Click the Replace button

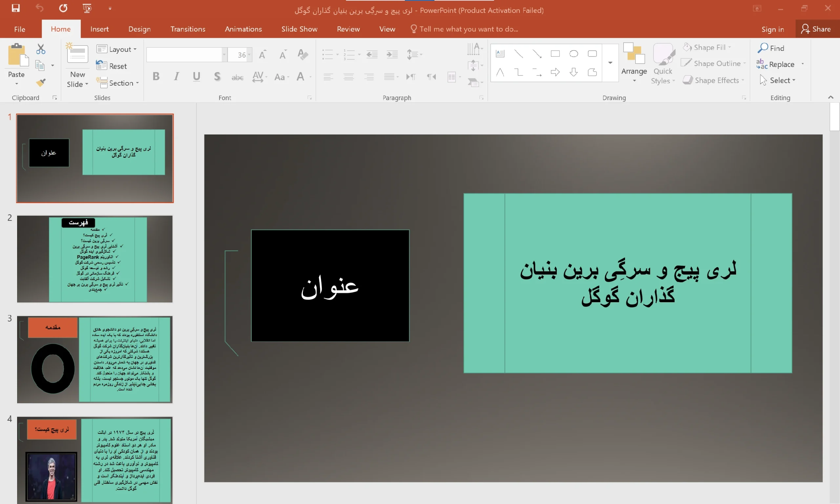775,64
